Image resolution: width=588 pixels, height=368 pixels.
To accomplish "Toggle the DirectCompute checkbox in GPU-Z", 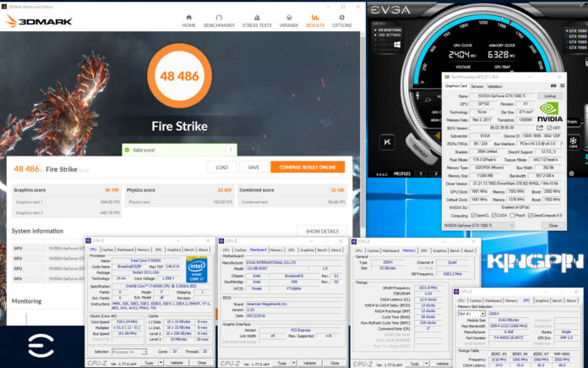I will [x=531, y=216].
